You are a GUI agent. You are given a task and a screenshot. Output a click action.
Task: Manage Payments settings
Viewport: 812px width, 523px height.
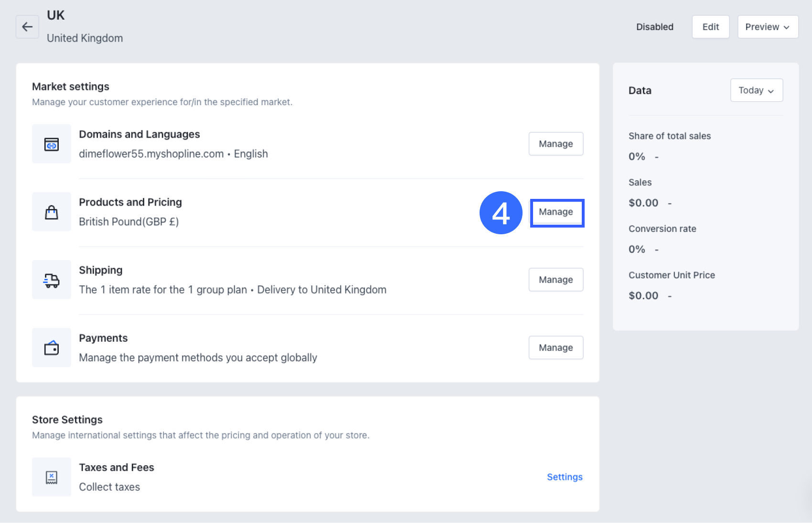point(556,348)
